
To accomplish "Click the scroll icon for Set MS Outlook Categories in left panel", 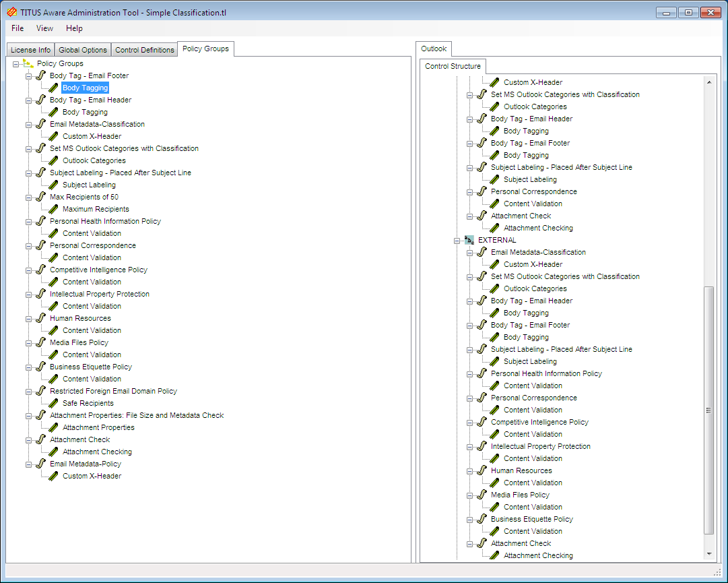I will [41, 148].
